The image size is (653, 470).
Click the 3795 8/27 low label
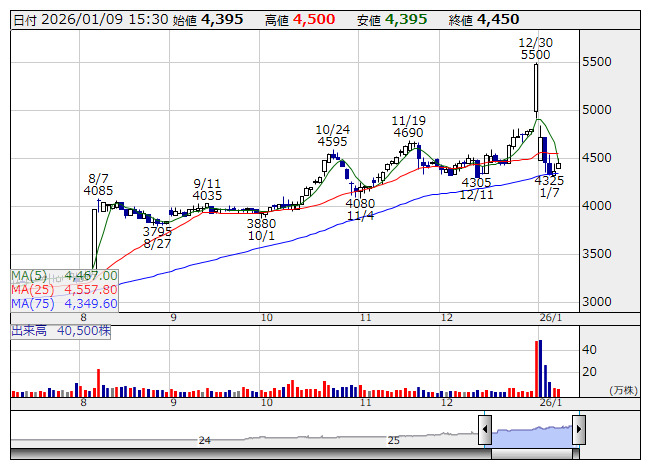coord(157,237)
